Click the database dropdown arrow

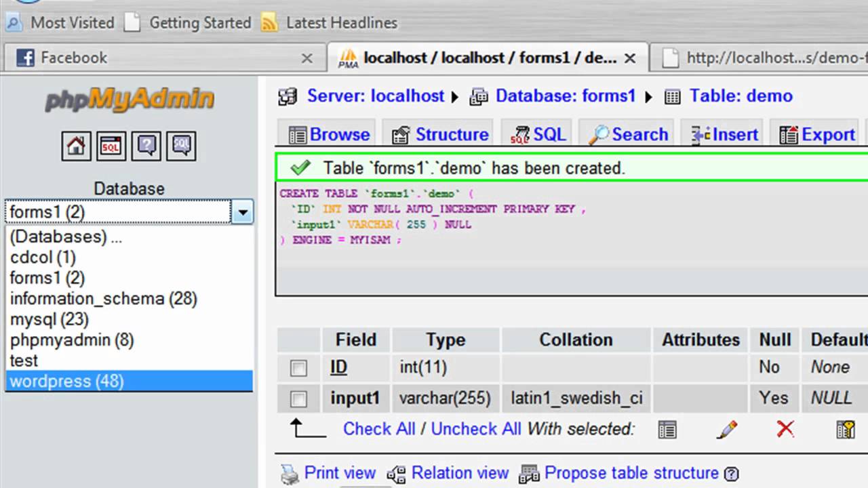pos(242,212)
